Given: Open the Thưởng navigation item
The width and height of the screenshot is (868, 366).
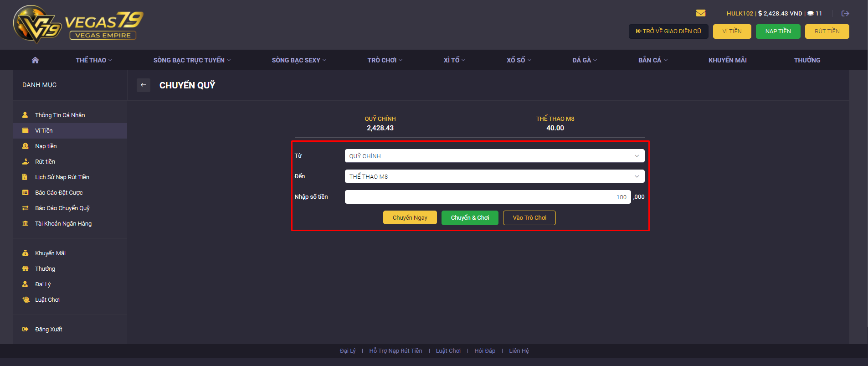Looking at the screenshot, I should [807, 60].
